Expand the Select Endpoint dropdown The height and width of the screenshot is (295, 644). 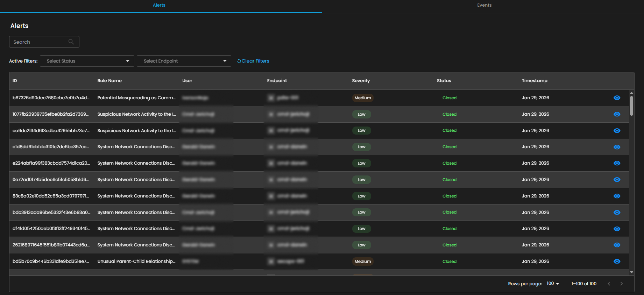pyautogui.click(x=184, y=61)
